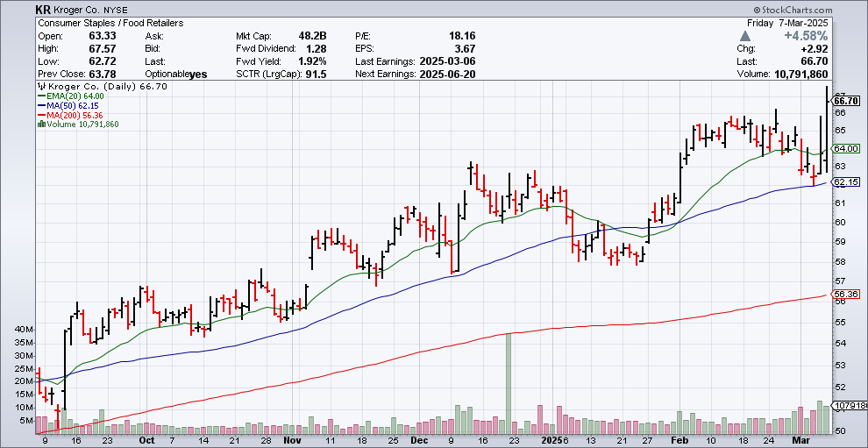Click the 40M volume scale label
Screen dimensions: 868x448
(x=25, y=330)
